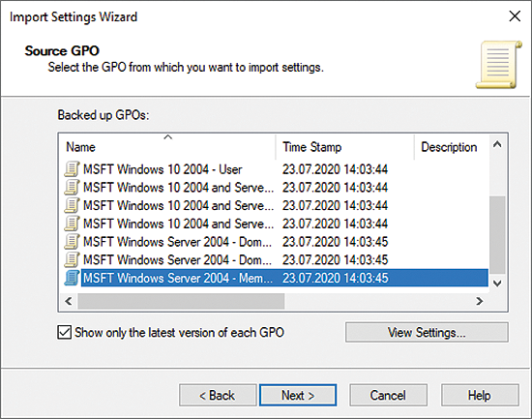The width and height of the screenshot is (532, 419).
Task: Click the GPO icon of second Windows 10 2004 and Serve... row
Action: click(72, 205)
